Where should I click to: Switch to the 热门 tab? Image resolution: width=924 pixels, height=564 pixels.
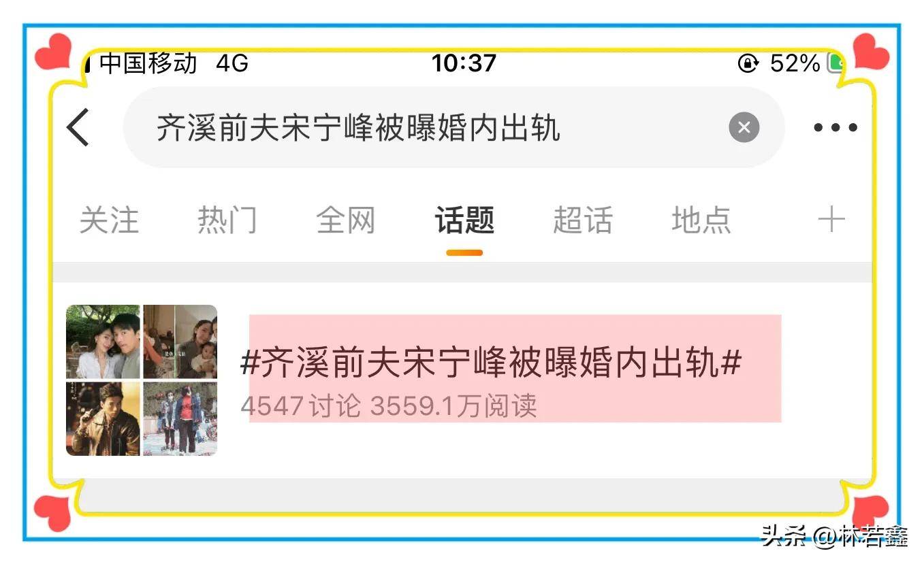(x=227, y=220)
